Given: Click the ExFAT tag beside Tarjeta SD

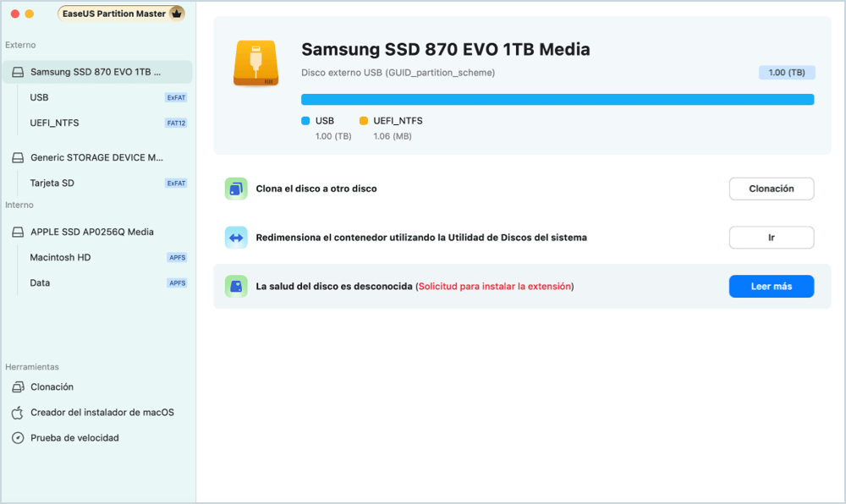Looking at the screenshot, I should pyautogui.click(x=176, y=184).
